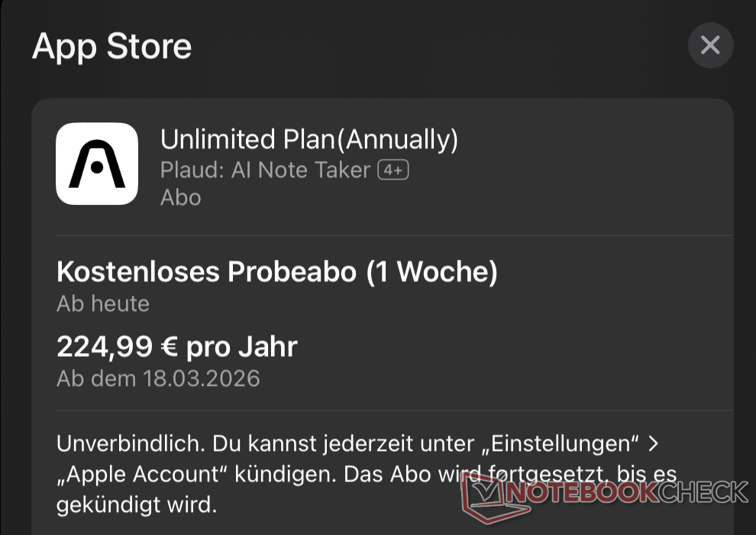The width and height of the screenshot is (756, 535).
Task: Click the App Store sheet title
Action: click(x=111, y=47)
